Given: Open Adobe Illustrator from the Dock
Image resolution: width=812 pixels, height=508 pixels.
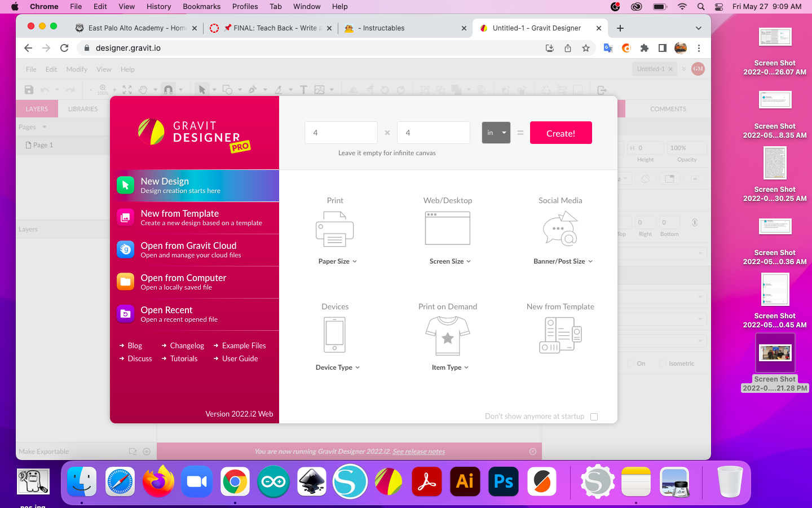Looking at the screenshot, I should click(x=465, y=481).
